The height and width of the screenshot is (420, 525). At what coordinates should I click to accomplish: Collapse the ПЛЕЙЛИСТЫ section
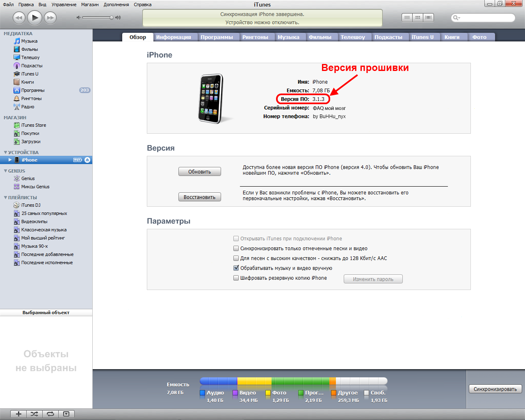coord(5,198)
